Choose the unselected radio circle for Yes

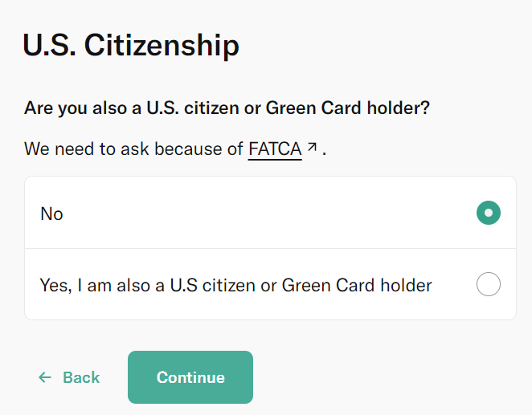pyautogui.click(x=488, y=284)
